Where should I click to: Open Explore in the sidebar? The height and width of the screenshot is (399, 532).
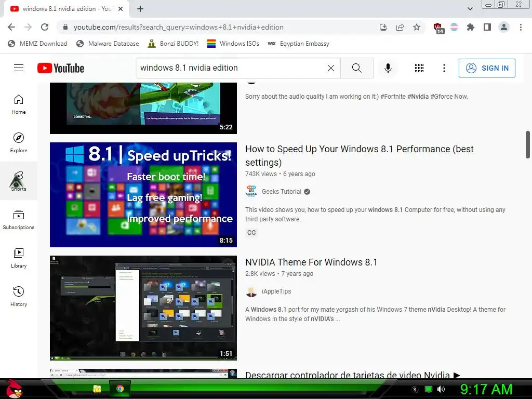(19, 142)
